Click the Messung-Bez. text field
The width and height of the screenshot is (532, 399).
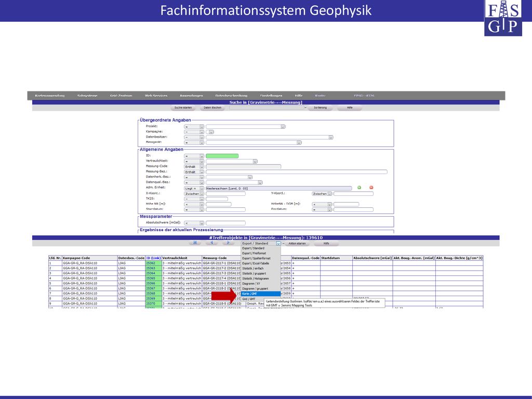(x=297, y=172)
